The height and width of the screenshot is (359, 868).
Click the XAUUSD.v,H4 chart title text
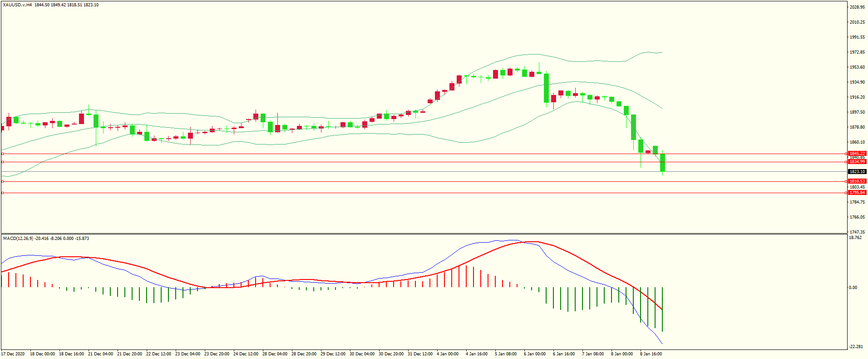17,5
